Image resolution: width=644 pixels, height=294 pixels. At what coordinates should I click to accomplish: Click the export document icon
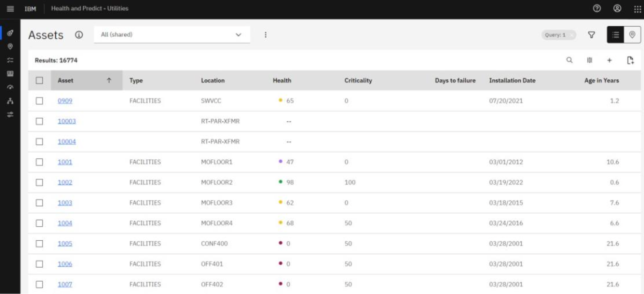[630, 60]
